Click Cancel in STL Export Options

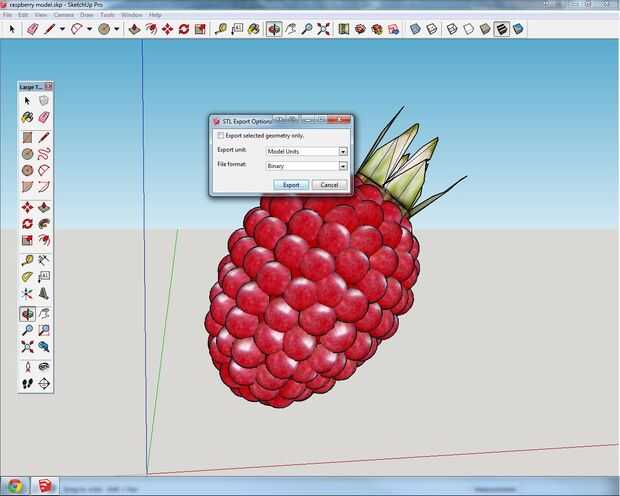pos(329,185)
